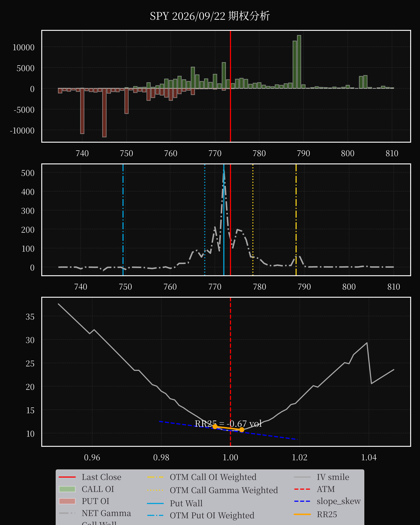Click the orange RR25 legend line sample

click(302, 514)
